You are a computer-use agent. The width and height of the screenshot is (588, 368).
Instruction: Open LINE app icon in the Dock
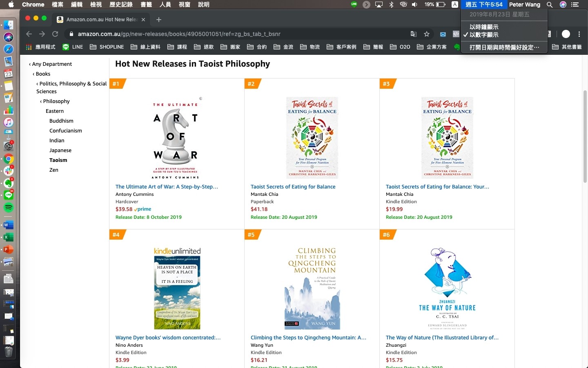point(9,195)
